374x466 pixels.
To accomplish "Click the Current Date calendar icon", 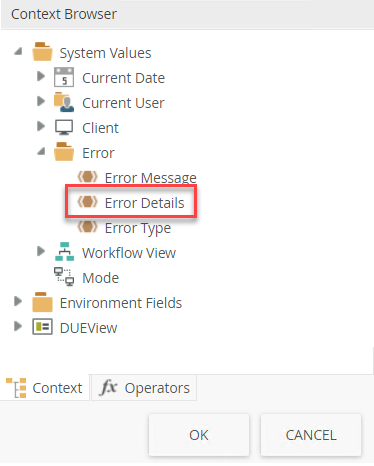I will 64,77.
